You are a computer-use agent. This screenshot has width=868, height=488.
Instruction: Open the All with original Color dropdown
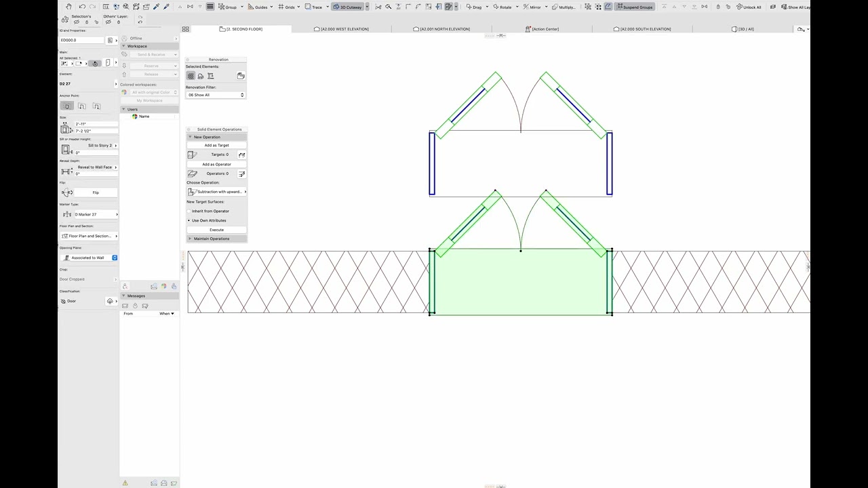[x=153, y=92]
